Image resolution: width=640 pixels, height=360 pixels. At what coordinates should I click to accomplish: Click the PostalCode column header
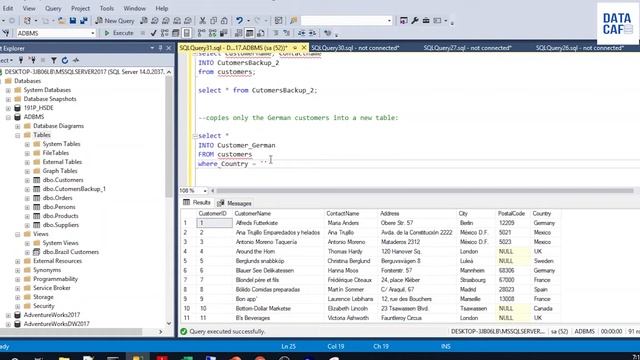click(x=512, y=213)
